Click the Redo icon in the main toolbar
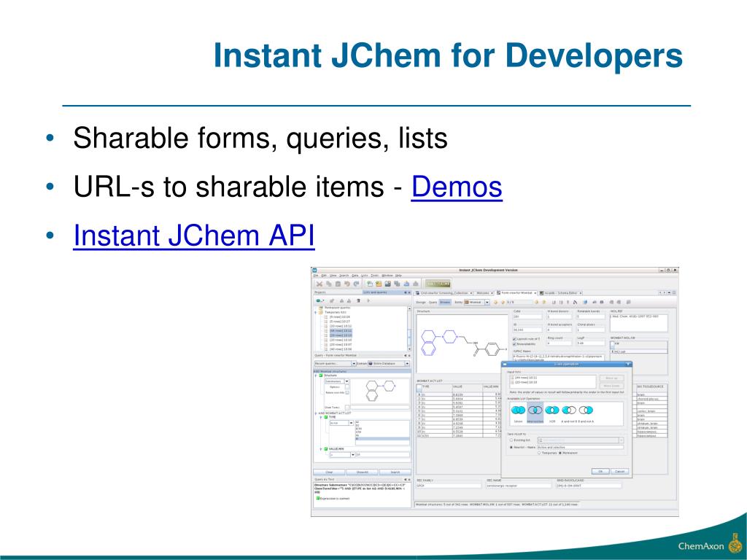The image size is (747, 560). (x=356, y=284)
